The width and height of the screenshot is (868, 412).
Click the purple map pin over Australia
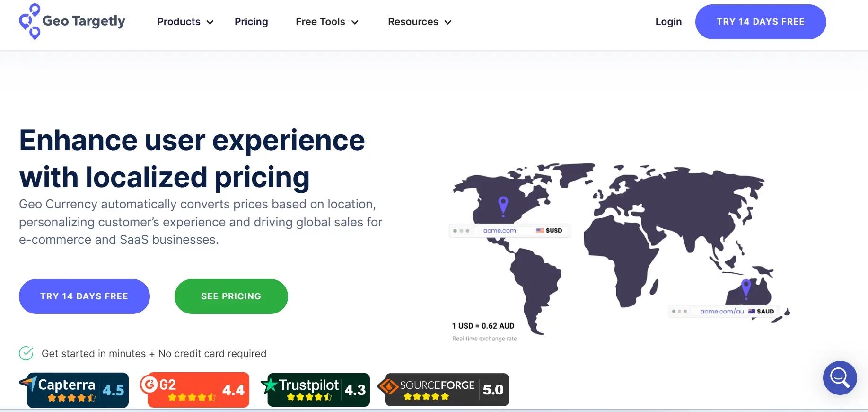click(746, 289)
